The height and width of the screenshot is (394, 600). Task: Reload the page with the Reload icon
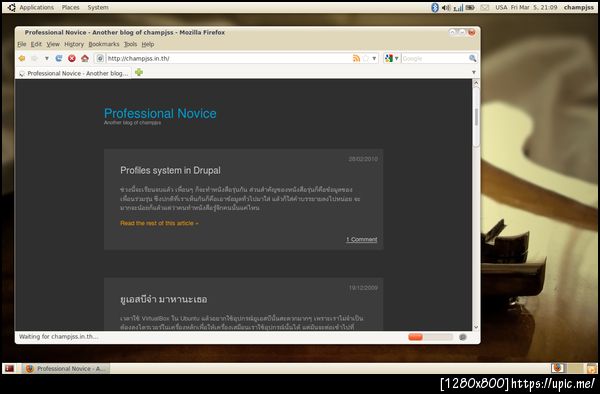59,58
